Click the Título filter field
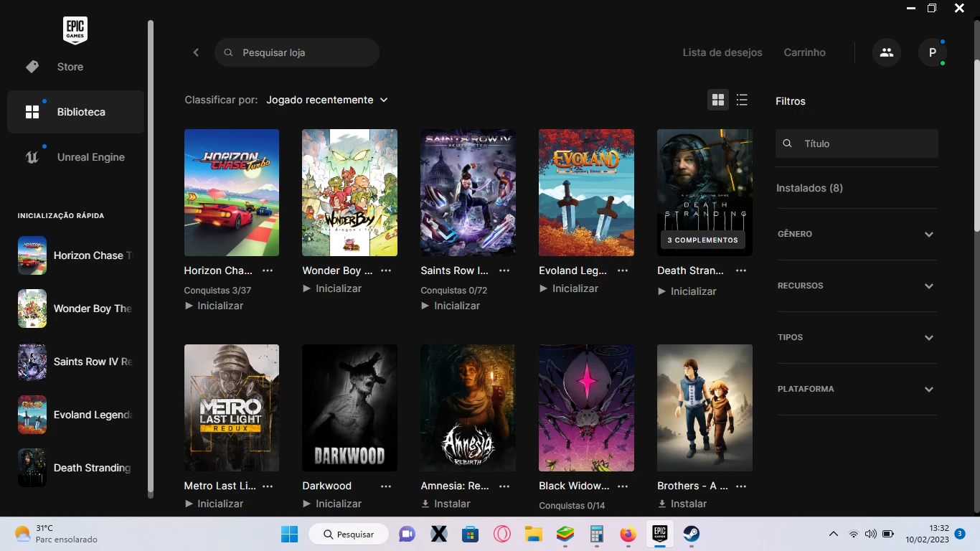This screenshot has height=551, width=980. [x=857, y=143]
